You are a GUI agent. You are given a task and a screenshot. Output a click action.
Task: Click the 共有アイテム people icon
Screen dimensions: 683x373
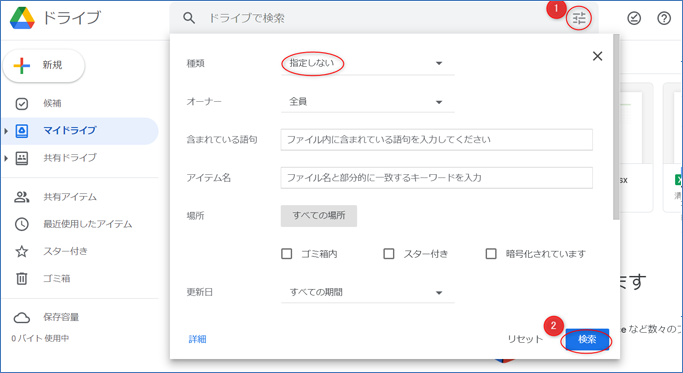tap(22, 197)
